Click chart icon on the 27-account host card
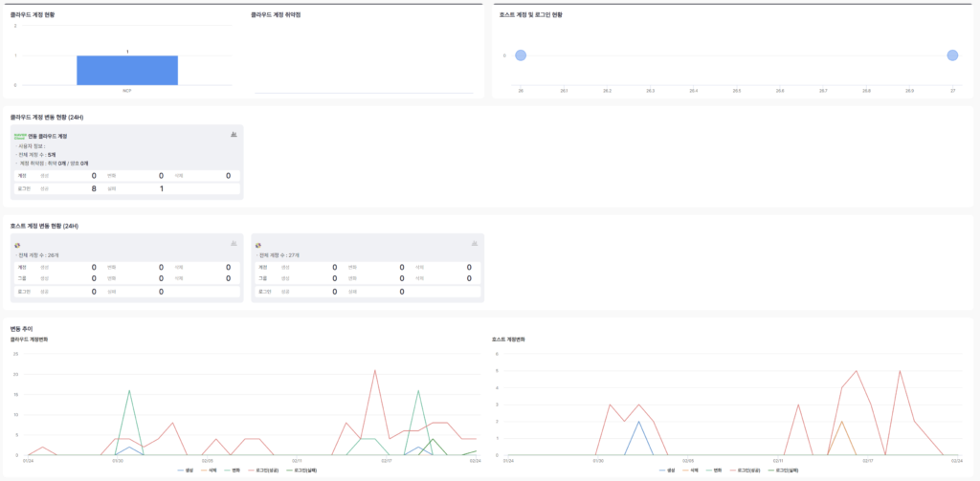The height and width of the screenshot is (481, 980). (475, 243)
